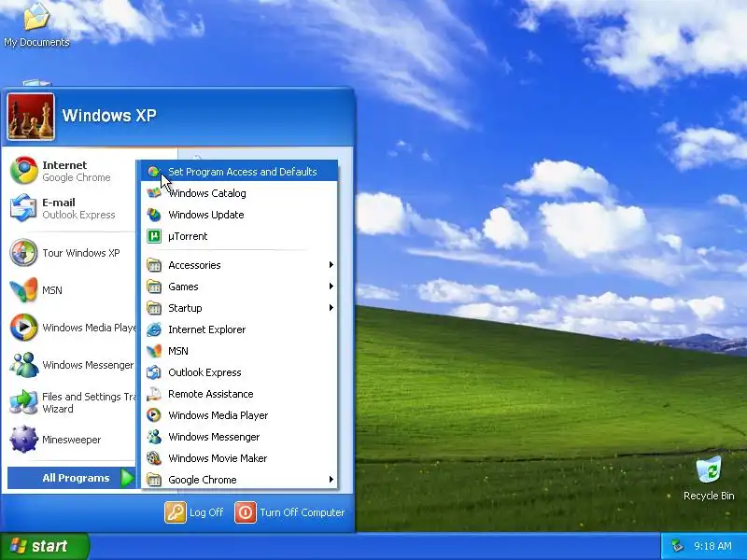The width and height of the screenshot is (747, 560).
Task: Click the Remote Assistance icon
Action: pos(154,394)
